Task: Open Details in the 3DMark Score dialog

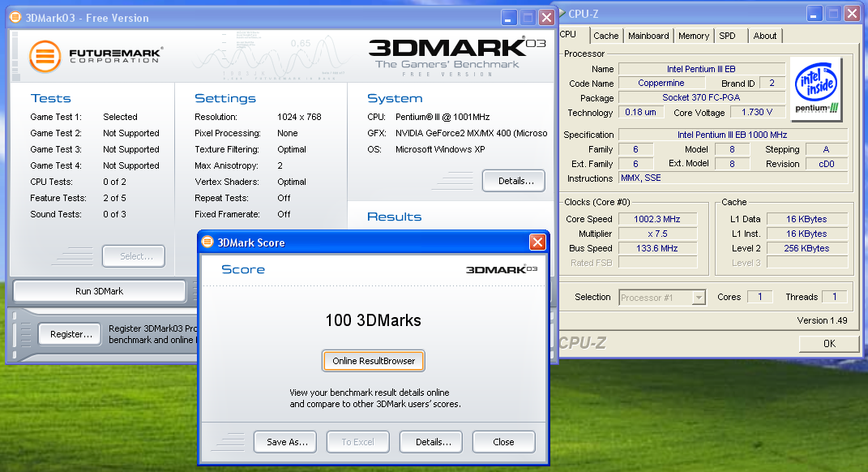Action: (430, 441)
